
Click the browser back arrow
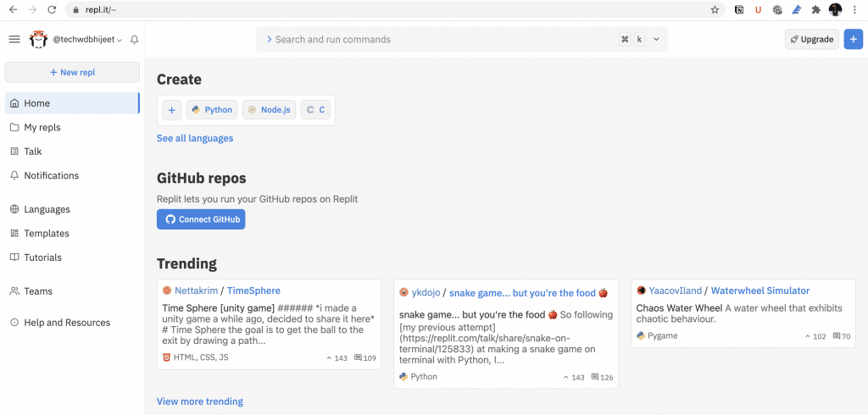(14, 9)
